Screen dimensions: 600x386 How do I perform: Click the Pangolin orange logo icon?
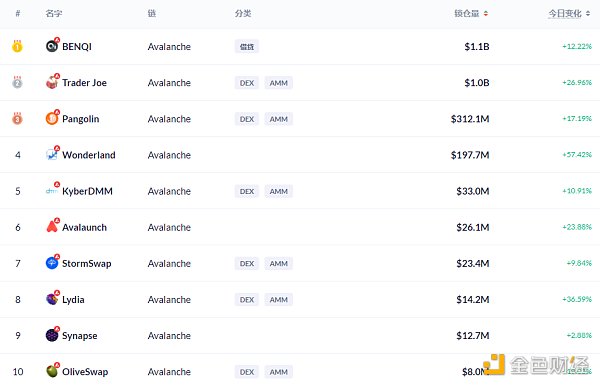point(52,119)
